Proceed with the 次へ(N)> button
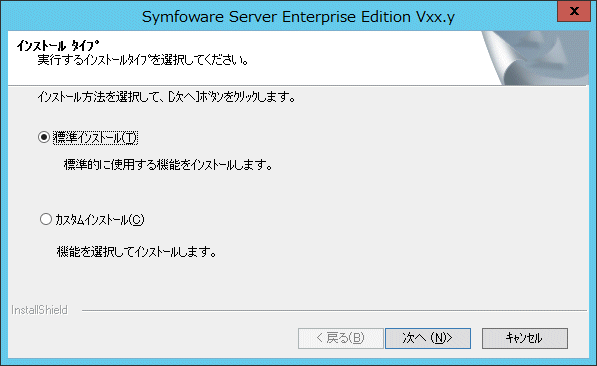 (428, 338)
